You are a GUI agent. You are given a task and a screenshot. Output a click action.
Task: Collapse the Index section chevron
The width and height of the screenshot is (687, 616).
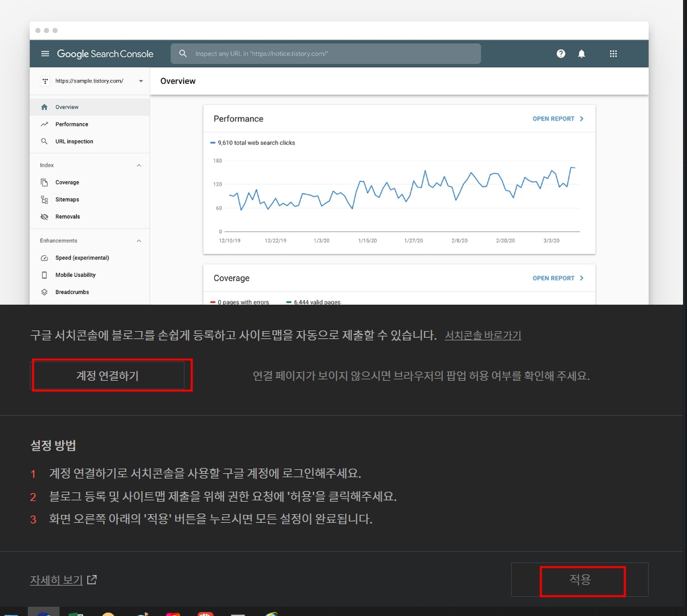pyautogui.click(x=139, y=165)
